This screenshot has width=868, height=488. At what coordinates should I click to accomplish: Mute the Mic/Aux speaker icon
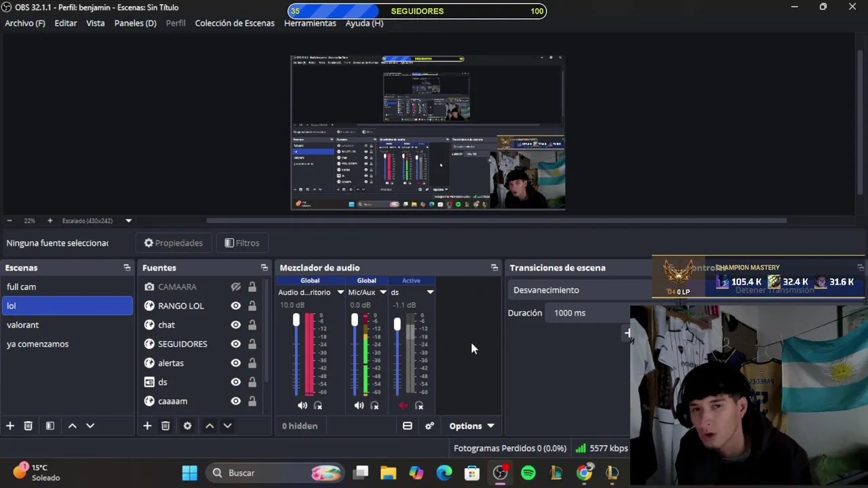pos(359,405)
